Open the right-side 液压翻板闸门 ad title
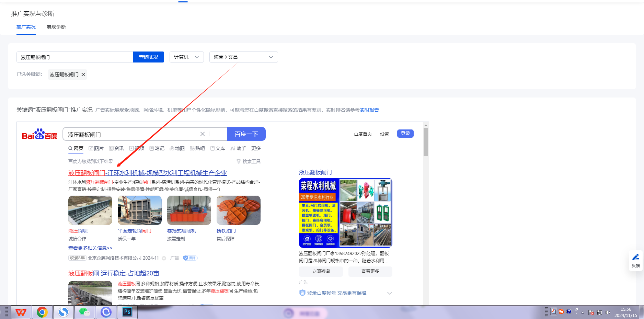Screen dimensions: 644x319 (x=315, y=172)
